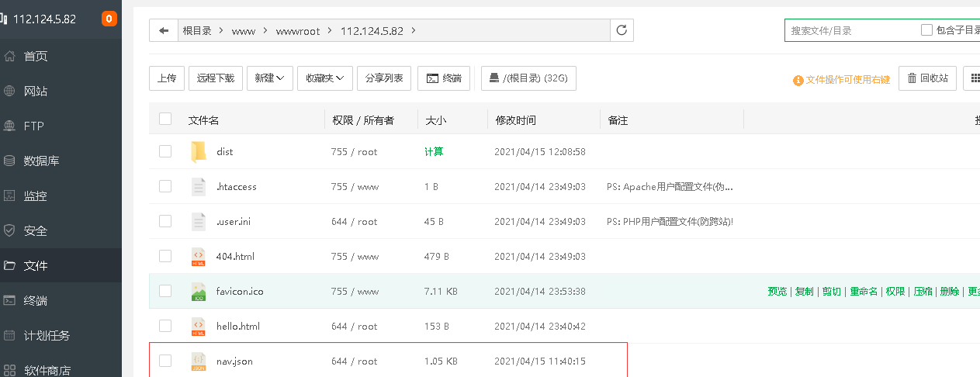Screen dimensions: 980x377
Task: Go to 根目录 in breadcrumb
Action: (197, 30)
